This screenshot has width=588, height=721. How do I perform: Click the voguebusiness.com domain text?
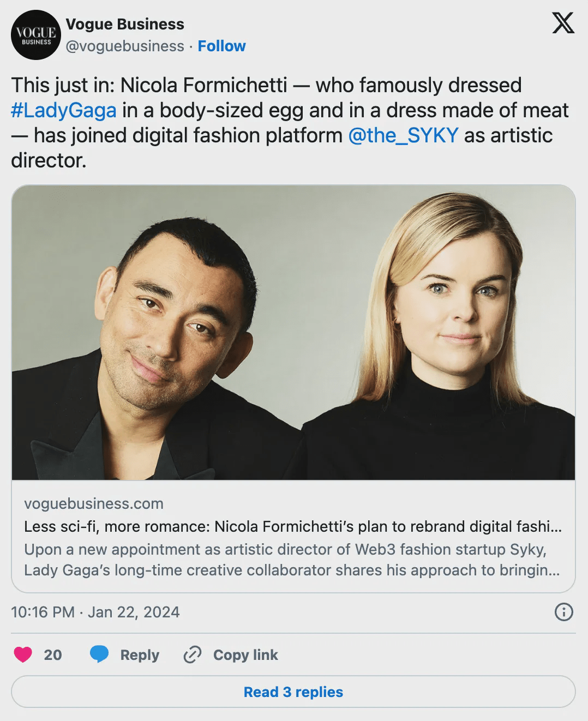(94, 503)
